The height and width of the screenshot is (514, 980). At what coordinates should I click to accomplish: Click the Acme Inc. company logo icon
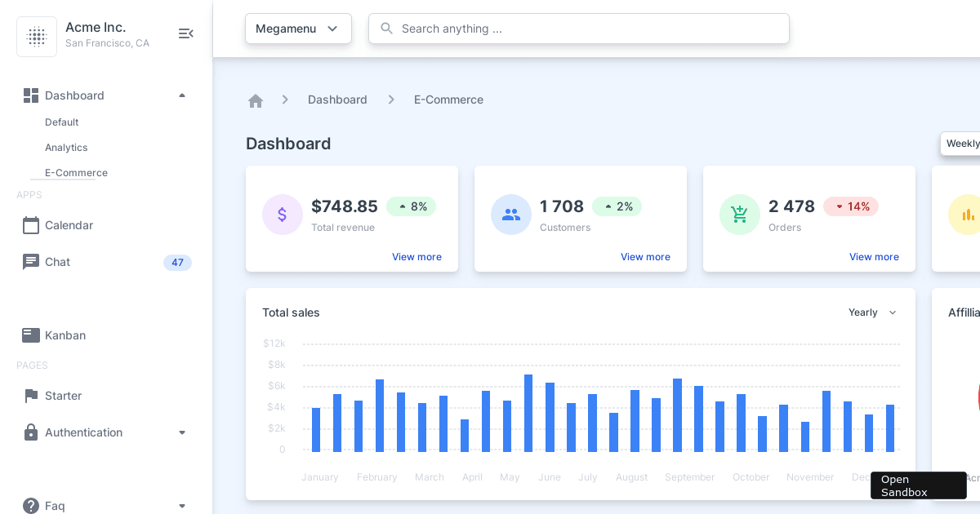pos(37,36)
